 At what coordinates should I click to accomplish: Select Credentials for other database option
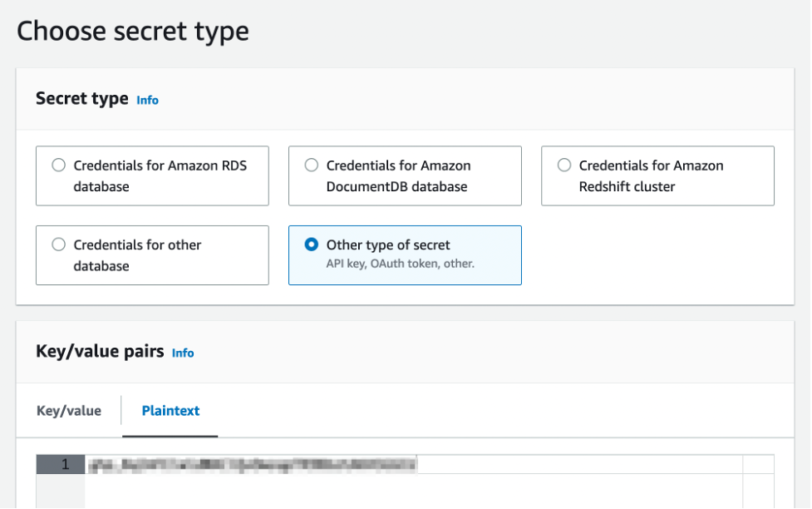coord(58,245)
